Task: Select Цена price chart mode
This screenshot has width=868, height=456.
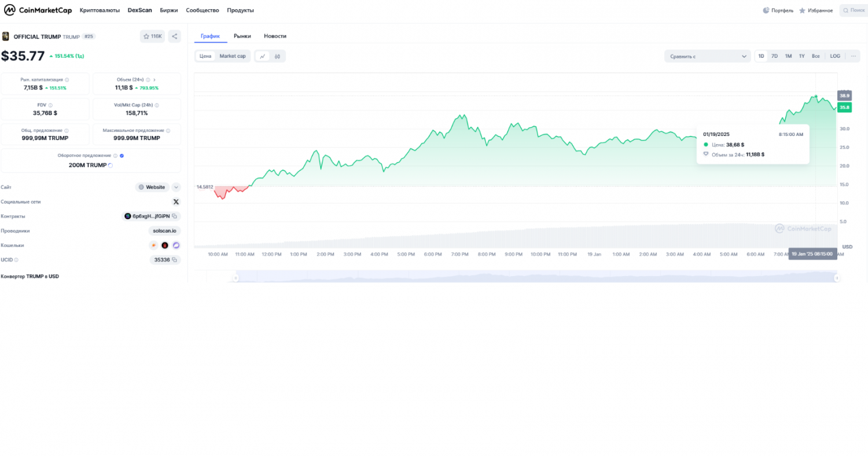Action: coord(205,56)
